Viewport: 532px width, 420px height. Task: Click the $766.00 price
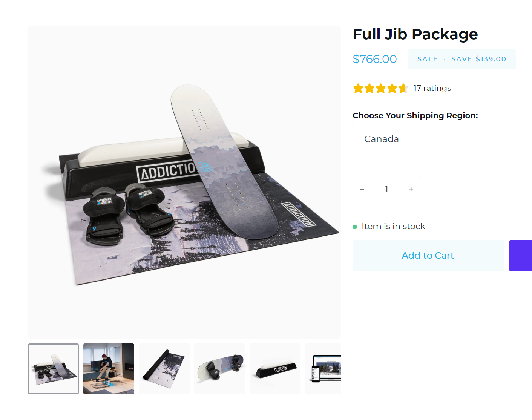374,59
